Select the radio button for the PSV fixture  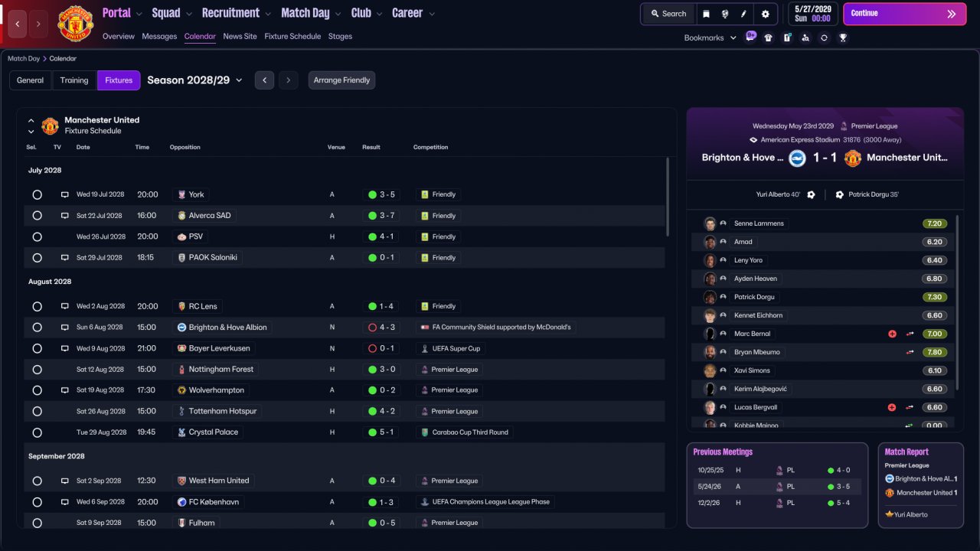[x=37, y=237]
